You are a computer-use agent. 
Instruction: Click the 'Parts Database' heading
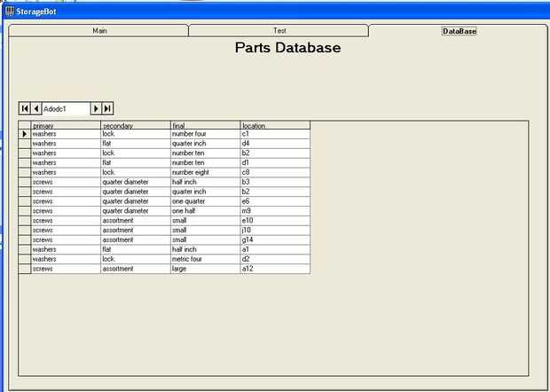[x=287, y=48]
